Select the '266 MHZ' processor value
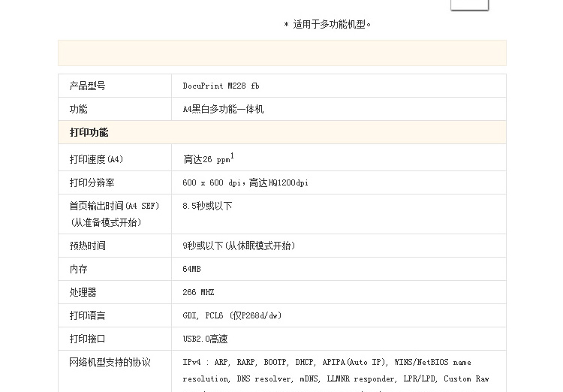The width and height of the screenshot is (563, 392). click(x=198, y=292)
